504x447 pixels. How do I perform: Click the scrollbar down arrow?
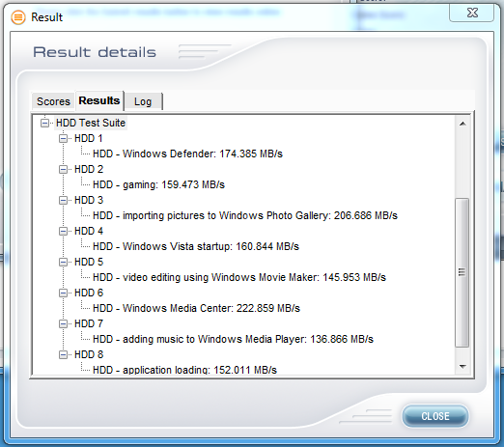click(x=462, y=367)
